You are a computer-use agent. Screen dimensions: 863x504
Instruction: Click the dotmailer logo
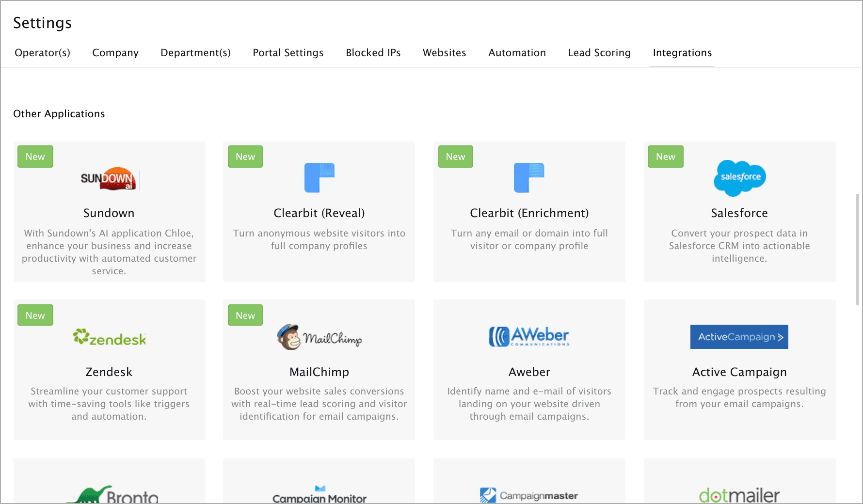point(739,495)
